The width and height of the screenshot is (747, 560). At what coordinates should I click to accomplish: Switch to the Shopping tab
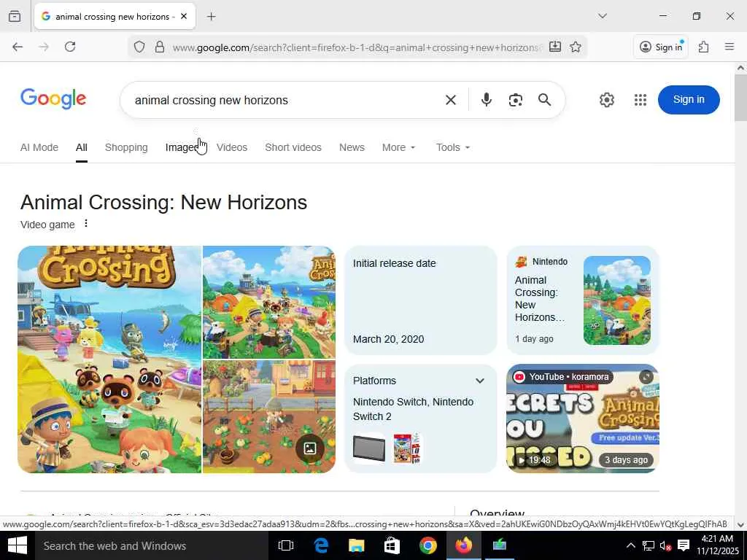pos(126,147)
